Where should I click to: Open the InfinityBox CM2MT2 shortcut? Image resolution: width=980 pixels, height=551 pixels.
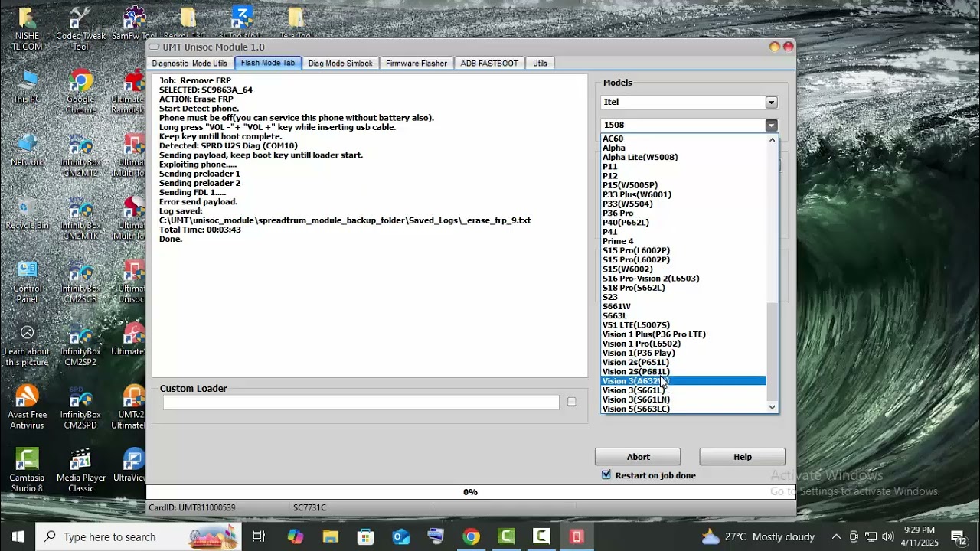[x=80, y=156]
